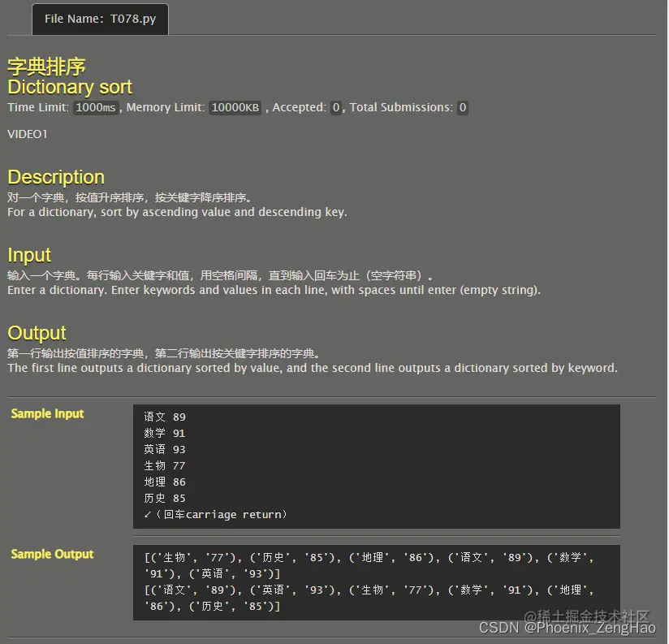Image resolution: width=669 pixels, height=644 pixels.
Task: Click the Description heading
Action: coord(56,177)
